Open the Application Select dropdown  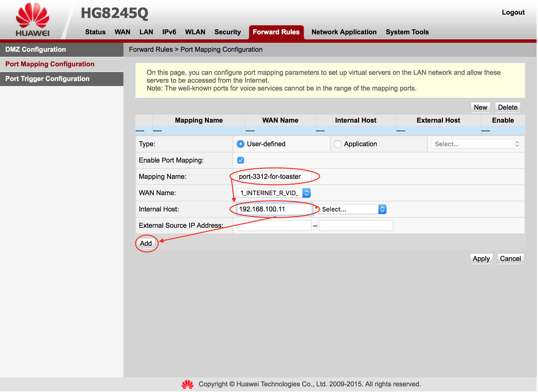(x=476, y=144)
